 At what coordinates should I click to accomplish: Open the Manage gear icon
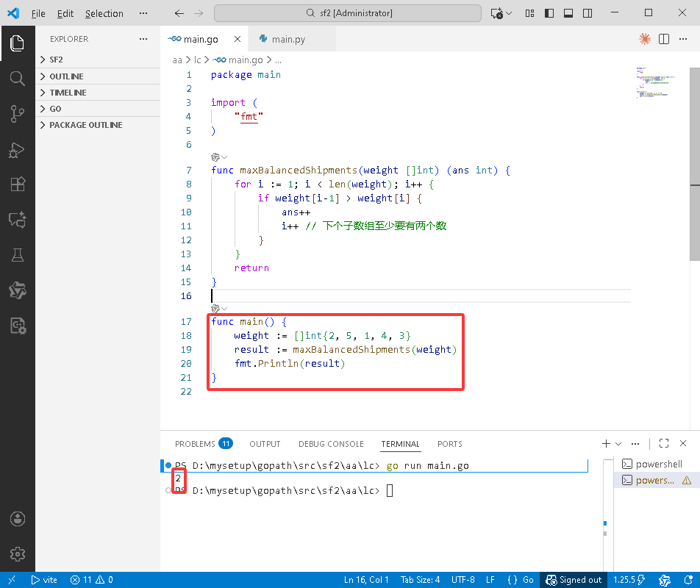click(x=17, y=554)
